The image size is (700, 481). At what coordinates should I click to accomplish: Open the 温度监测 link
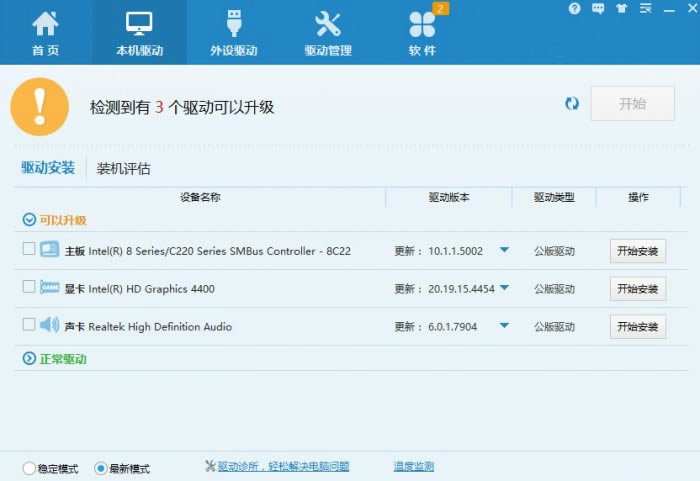(414, 467)
